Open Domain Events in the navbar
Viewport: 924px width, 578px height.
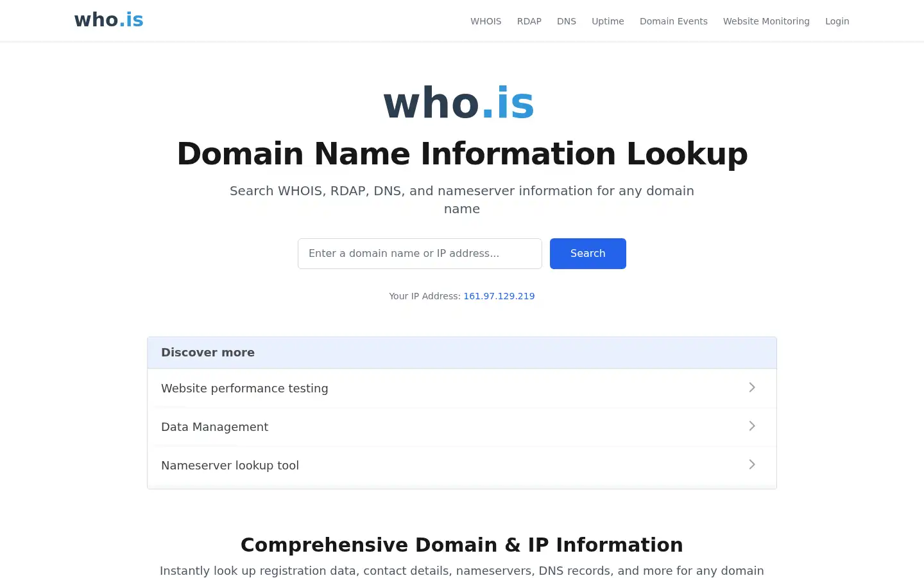click(x=674, y=21)
